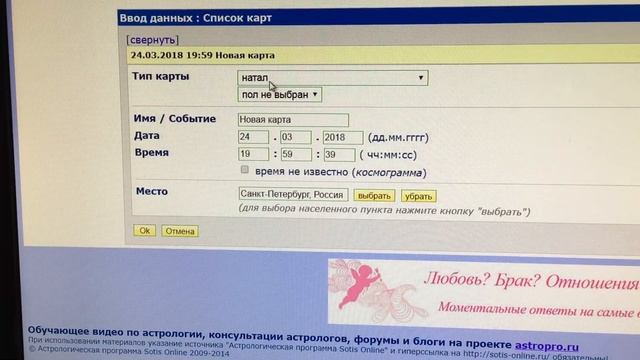Select the 24.03.2018 19:59 Новая карта header row
Image resolution: width=640 pixels, height=360 pixels.
(x=384, y=55)
